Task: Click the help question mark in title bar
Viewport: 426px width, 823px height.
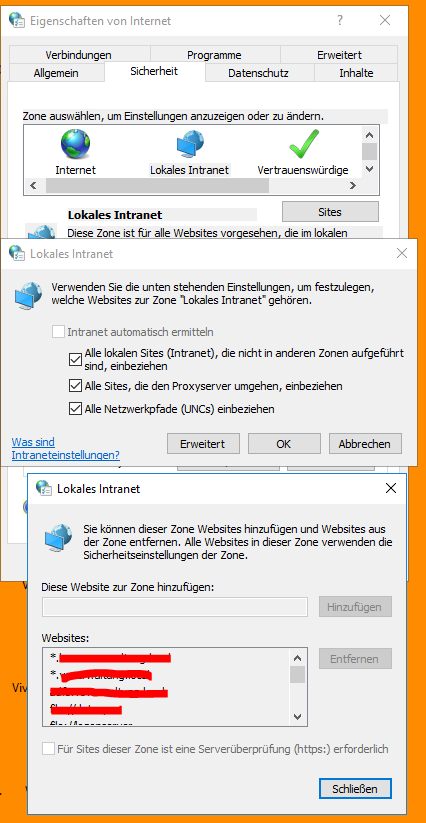Action: click(x=340, y=20)
